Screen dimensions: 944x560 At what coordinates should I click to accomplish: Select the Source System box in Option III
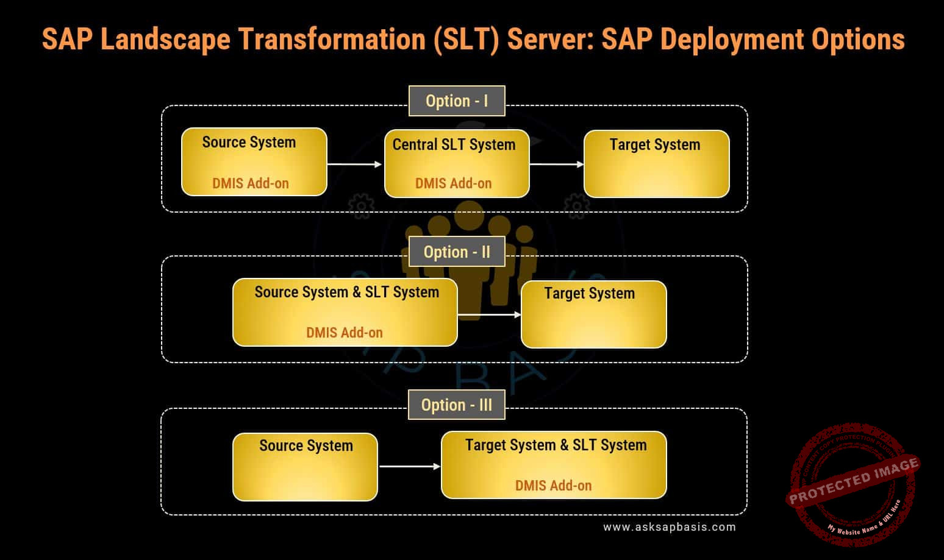(x=305, y=467)
